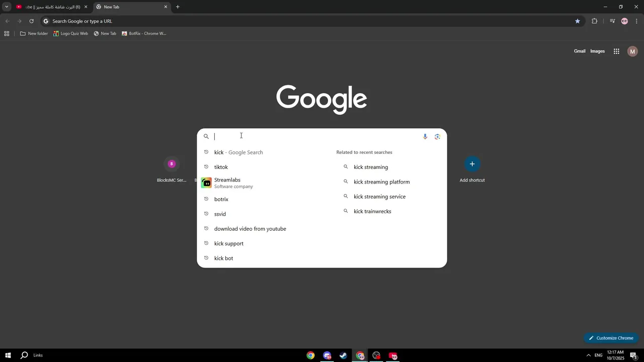Click the Links toolbar label on taskbar
Screen dimensions: 644x362
click(x=38, y=355)
